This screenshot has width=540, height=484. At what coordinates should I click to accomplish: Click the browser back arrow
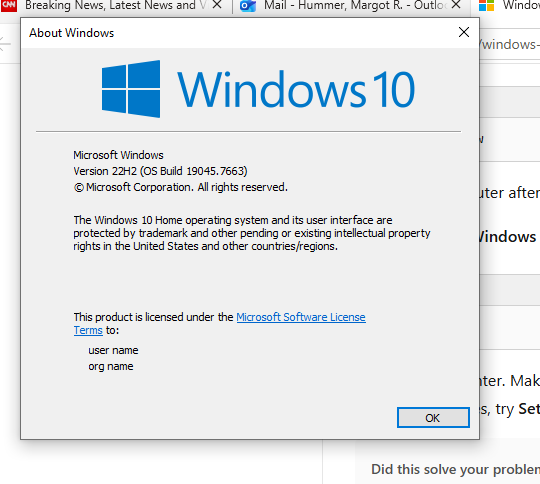click(5, 44)
